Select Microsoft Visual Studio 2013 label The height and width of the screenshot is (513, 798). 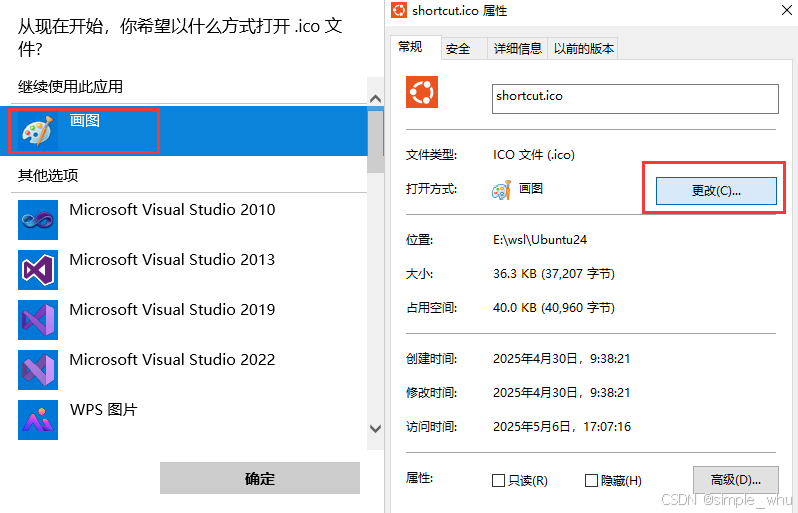click(x=172, y=260)
